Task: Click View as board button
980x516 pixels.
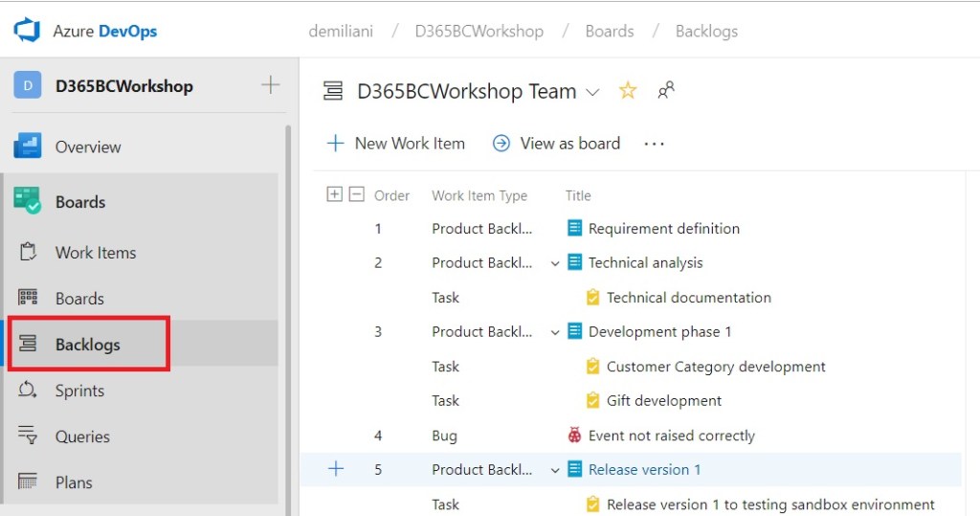Action: coord(556,144)
